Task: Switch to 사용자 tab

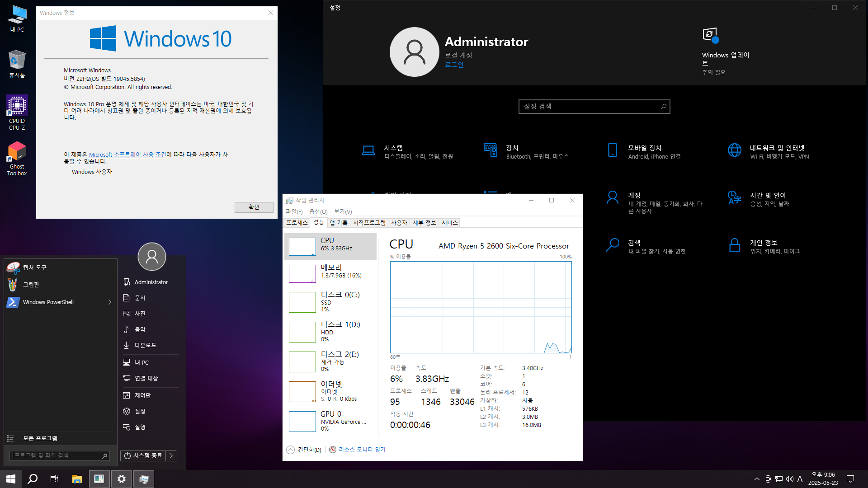Action: (399, 223)
